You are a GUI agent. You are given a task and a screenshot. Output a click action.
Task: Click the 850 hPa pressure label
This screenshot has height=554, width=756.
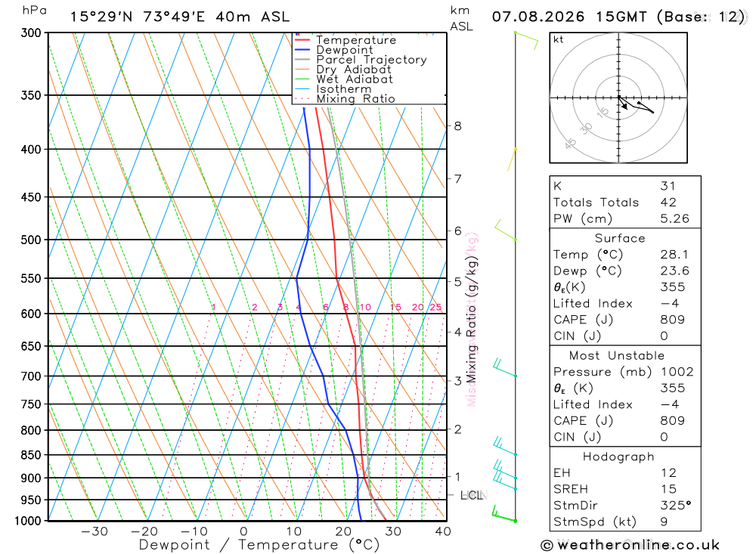pyautogui.click(x=31, y=455)
